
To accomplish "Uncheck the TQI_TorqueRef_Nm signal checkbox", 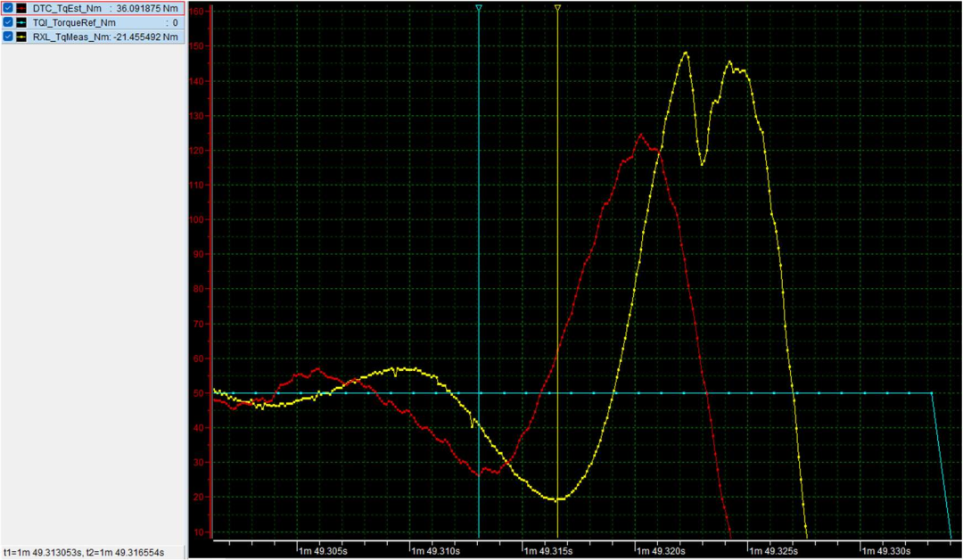I will [8, 22].
